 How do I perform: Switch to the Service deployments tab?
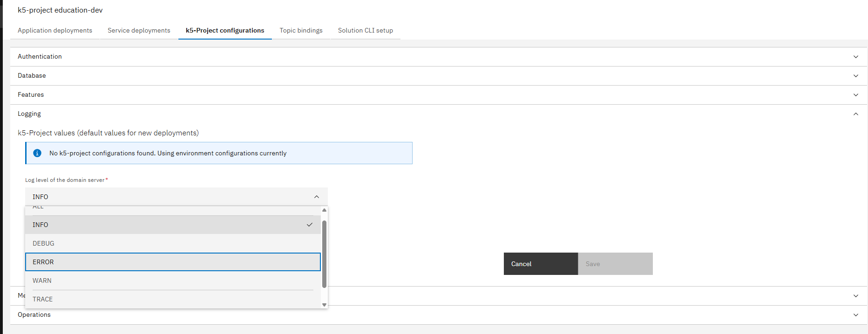pyautogui.click(x=139, y=30)
